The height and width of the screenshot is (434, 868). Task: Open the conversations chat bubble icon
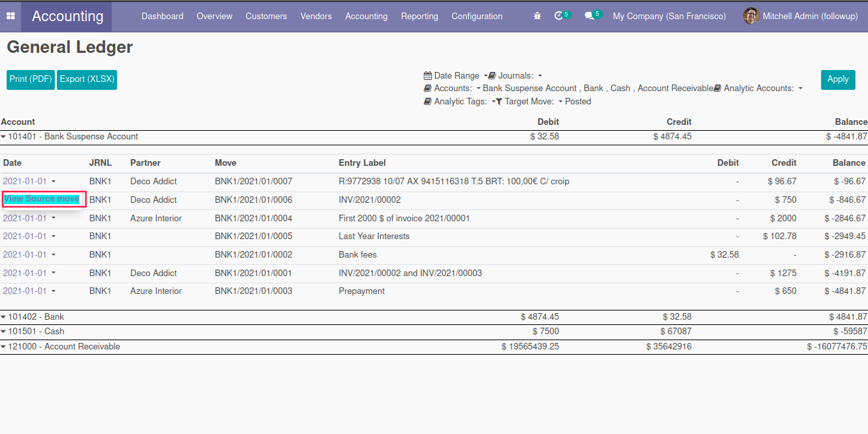coord(589,16)
